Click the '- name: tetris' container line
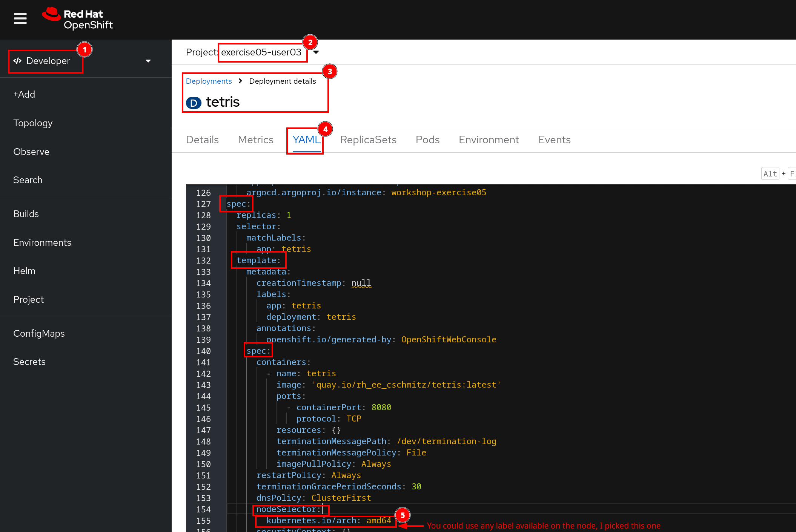This screenshot has height=532, width=796. [301, 373]
